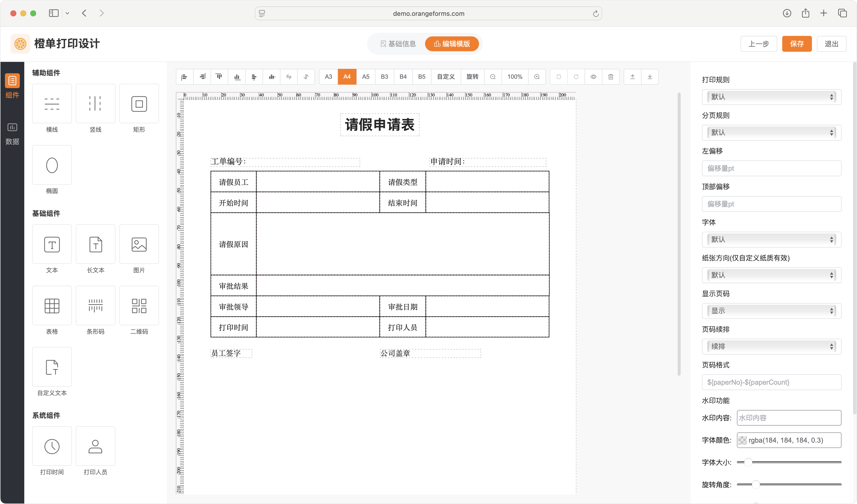Select the A5 paper size option
Image resolution: width=857 pixels, height=504 pixels.
click(x=366, y=77)
